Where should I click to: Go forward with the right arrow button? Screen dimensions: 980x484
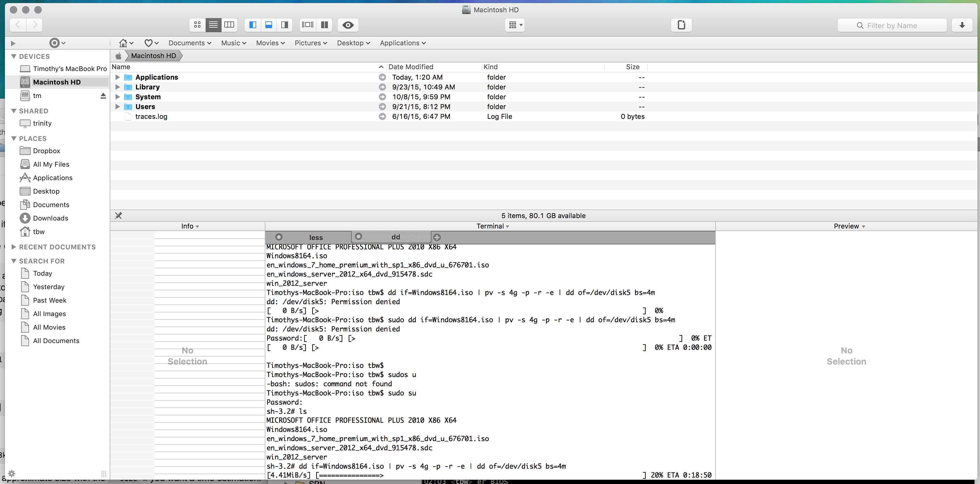[x=35, y=25]
